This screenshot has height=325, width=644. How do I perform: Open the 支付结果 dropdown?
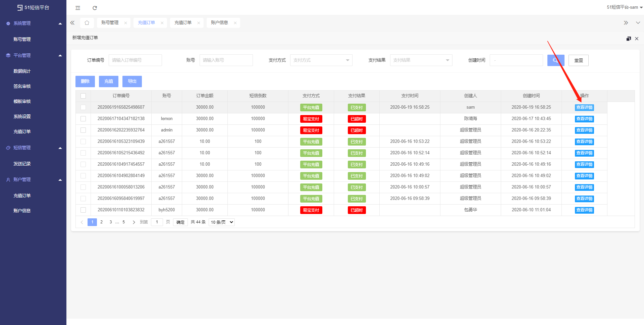point(421,60)
